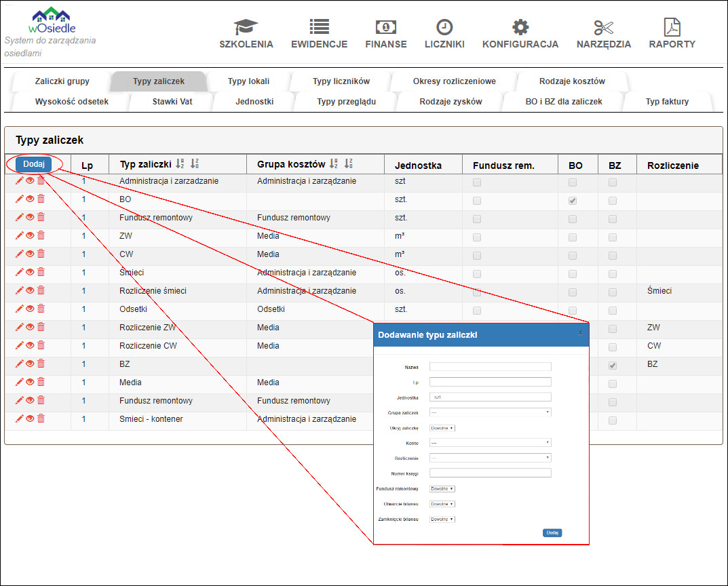Click the Jednostka input field in dialog
This screenshot has height=586, width=728.
pos(491,397)
